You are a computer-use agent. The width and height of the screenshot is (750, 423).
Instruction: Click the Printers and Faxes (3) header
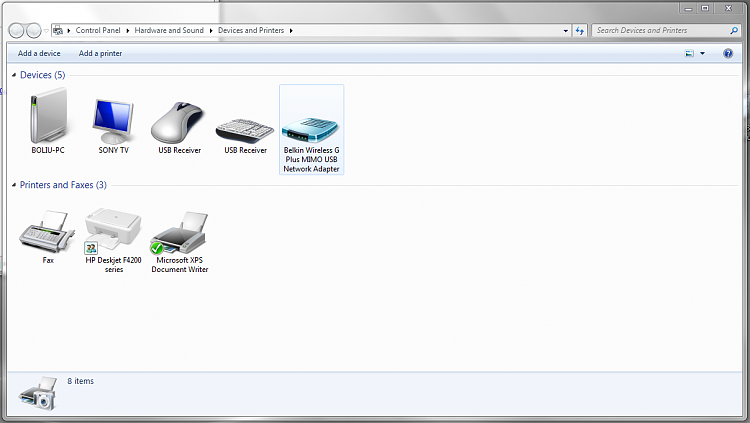click(63, 185)
